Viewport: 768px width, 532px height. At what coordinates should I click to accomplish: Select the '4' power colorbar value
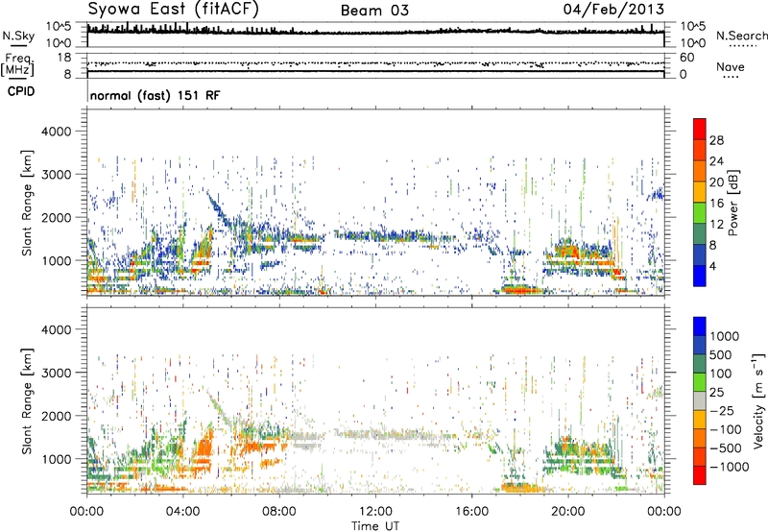click(712, 266)
